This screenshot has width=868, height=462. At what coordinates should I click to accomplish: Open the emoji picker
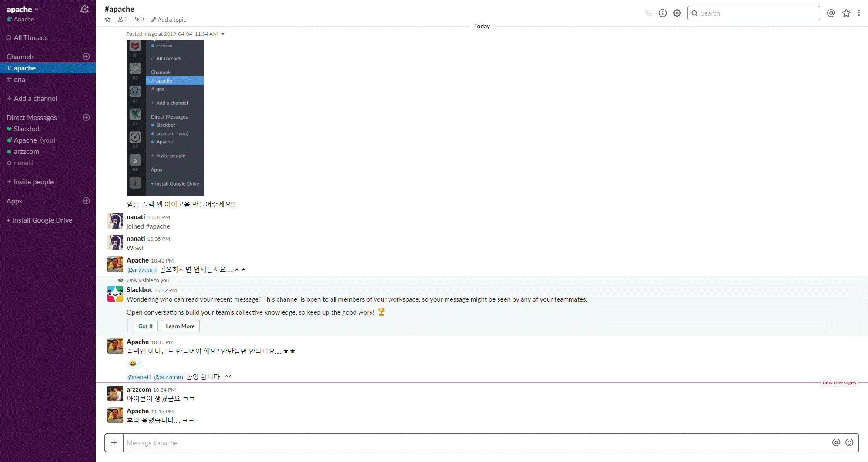point(849,442)
